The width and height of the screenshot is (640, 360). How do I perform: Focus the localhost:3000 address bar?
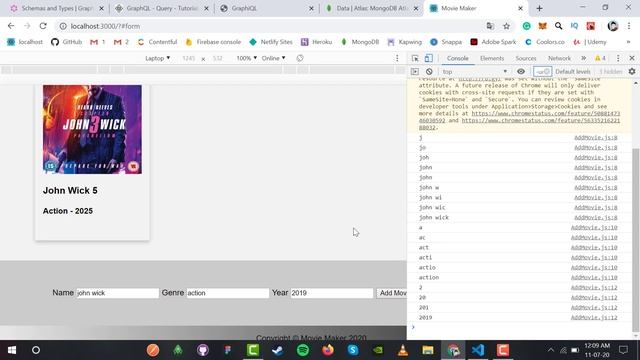point(269,26)
